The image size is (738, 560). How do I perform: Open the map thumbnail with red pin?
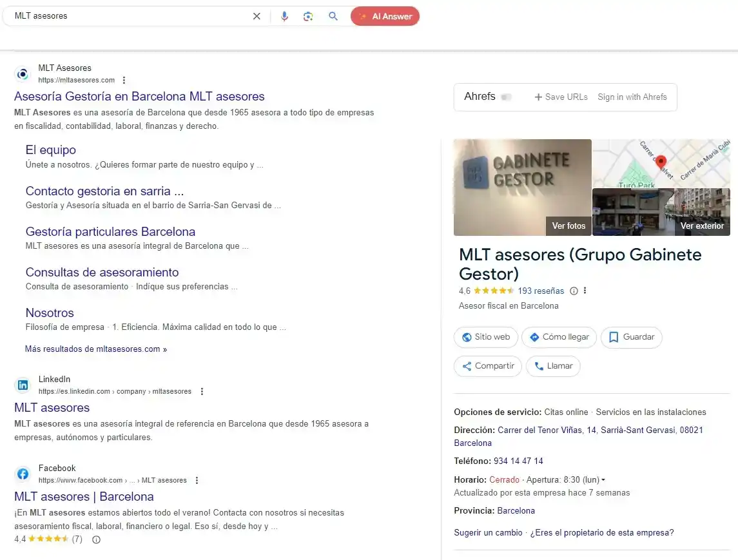click(661, 163)
